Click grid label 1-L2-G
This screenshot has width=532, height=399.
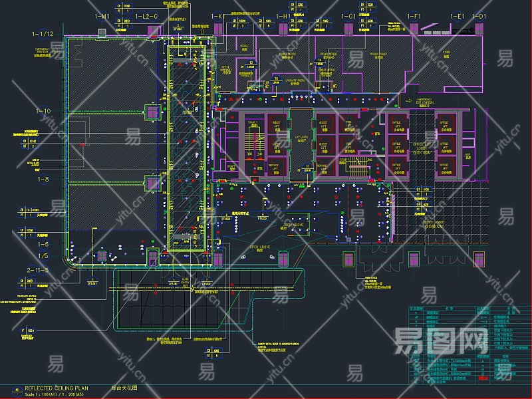(146, 16)
